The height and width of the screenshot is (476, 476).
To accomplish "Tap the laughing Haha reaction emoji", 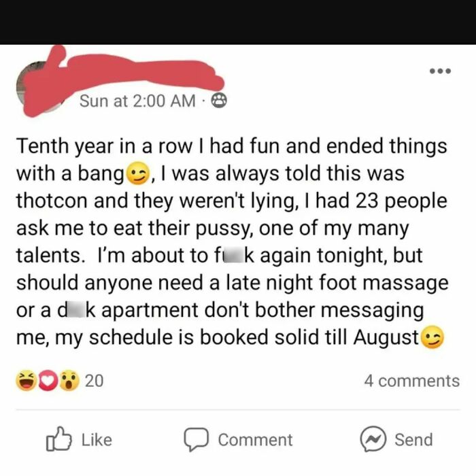I will point(26,380).
